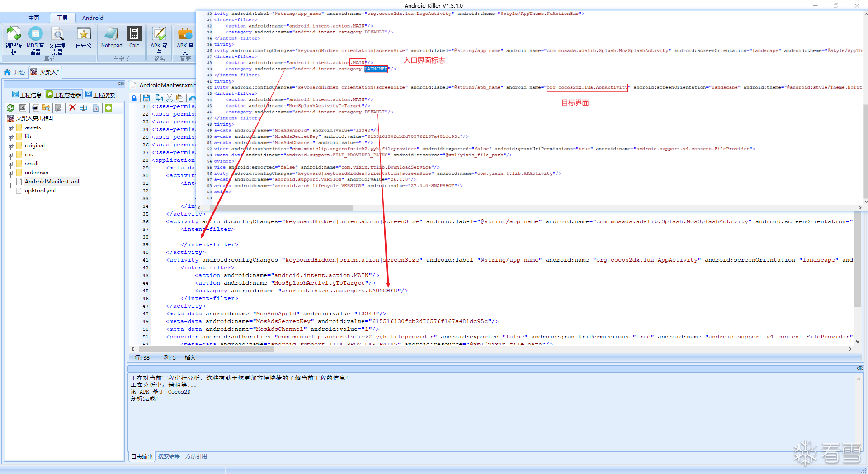Cut selection with the scissors icon
Screen dimensions: 868x474
pyautogui.click(x=170, y=98)
